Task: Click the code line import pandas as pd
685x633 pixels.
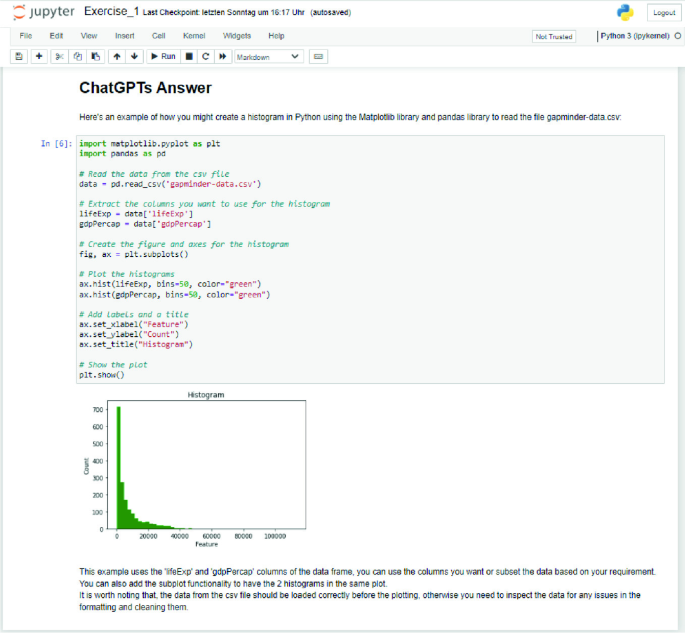Action: pyautogui.click(x=122, y=154)
